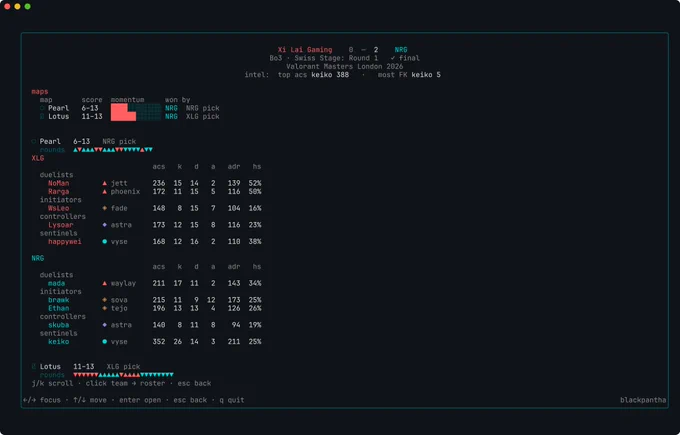Click the adr column header in NRG table
680x435 pixels.
(x=234, y=267)
